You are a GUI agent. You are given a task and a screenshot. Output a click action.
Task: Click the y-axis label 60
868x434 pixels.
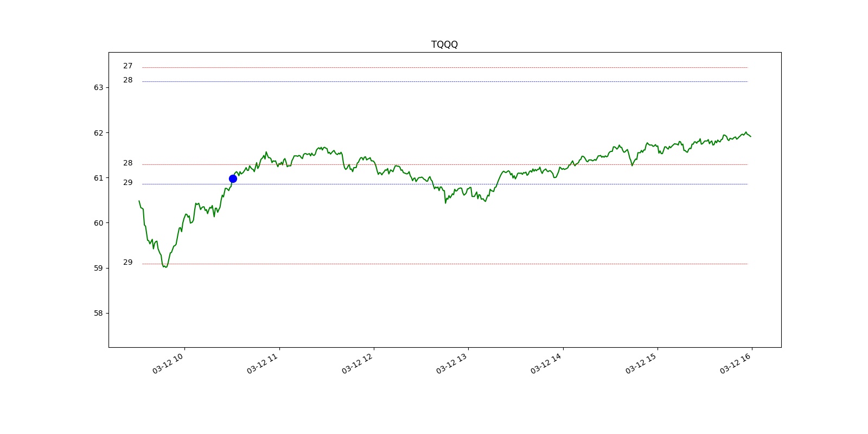(98, 223)
